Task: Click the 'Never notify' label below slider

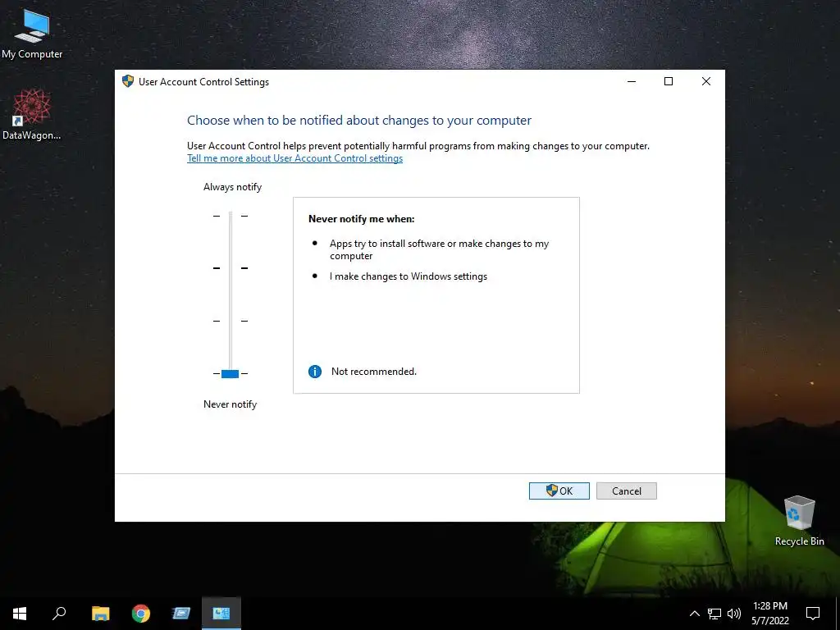Action: 230,404
